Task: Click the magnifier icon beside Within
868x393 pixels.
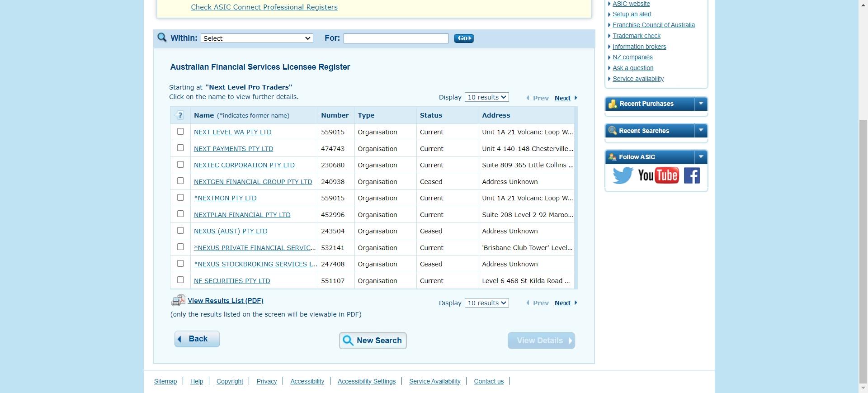Action: [x=162, y=38]
